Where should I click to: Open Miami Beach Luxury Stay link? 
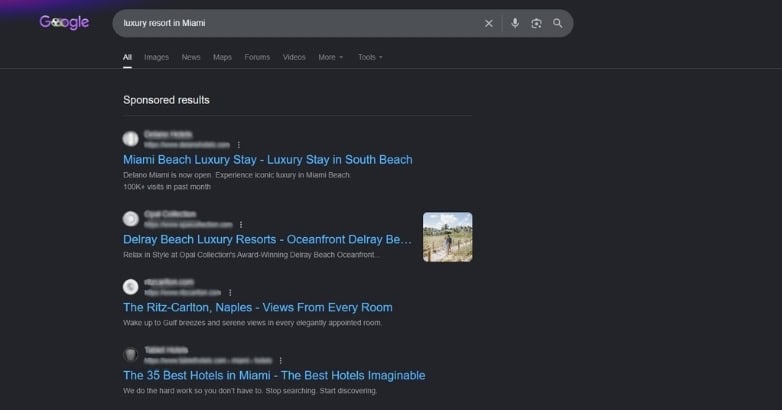point(267,160)
